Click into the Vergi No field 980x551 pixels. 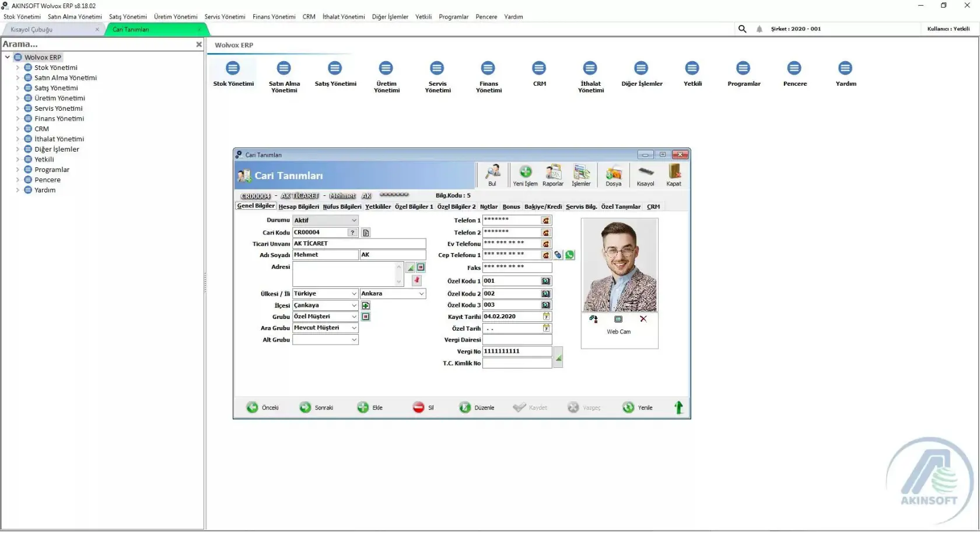click(517, 352)
